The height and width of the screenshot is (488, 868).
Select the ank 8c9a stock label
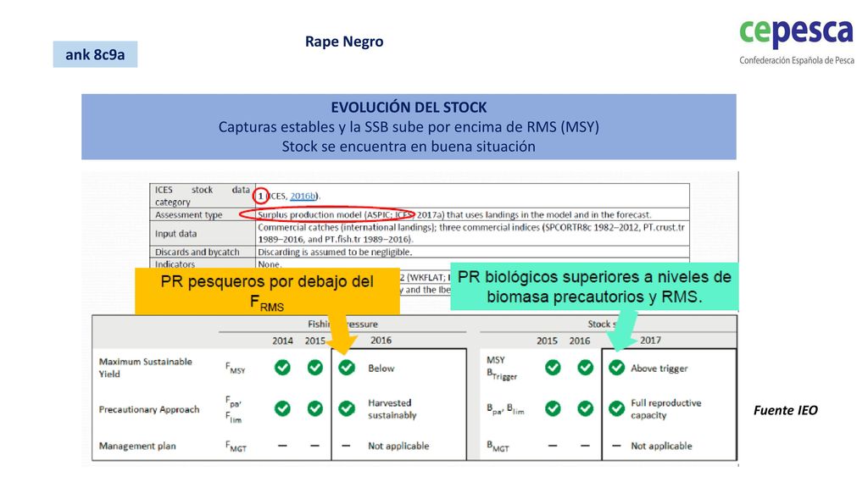(x=95, y=54)
